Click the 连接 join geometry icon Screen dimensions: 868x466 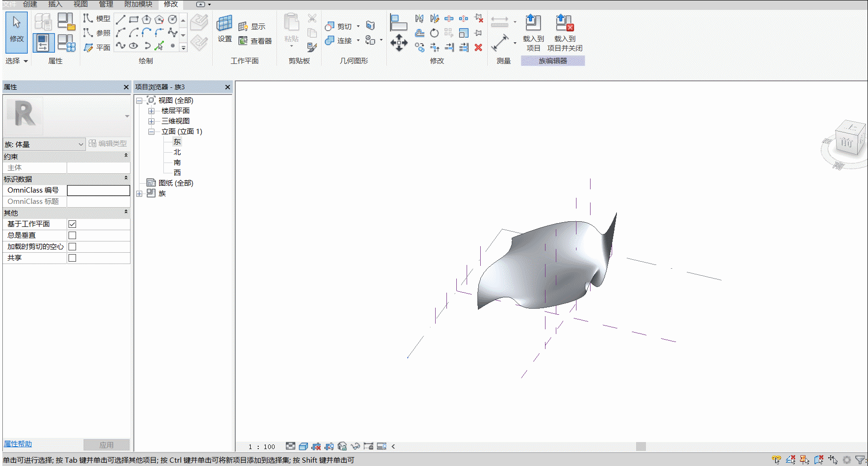click(330, 41)
